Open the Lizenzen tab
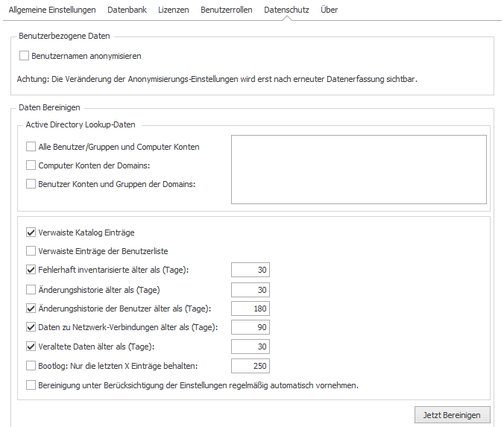Screen dimensions: 504x427 pyautogui.click(x=174, y=10)
